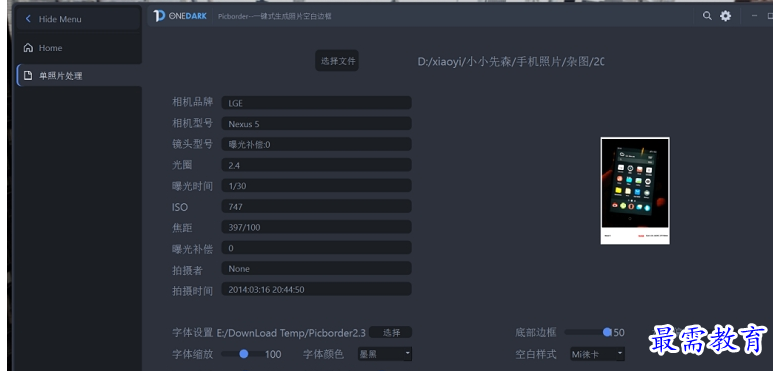Click the Hide Menu back arrow
This screenshot has height=371, width=773.
(x=28, y=19)
